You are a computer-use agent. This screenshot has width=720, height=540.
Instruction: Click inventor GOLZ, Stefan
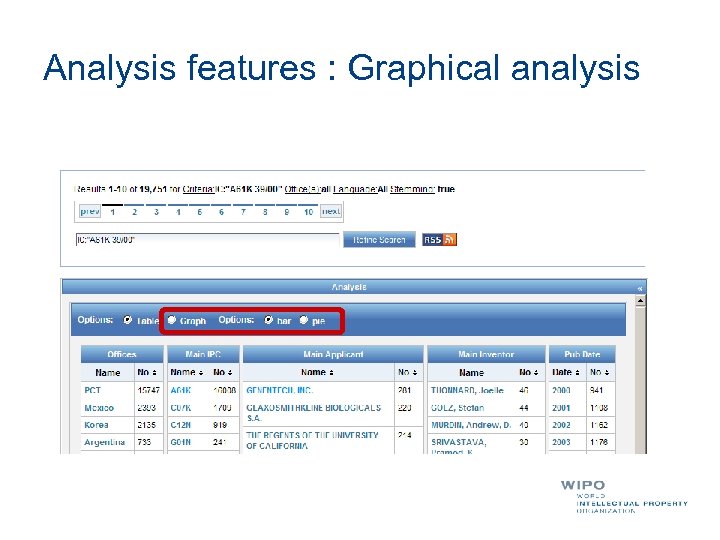pyautogui.click(x=457, y=408)
